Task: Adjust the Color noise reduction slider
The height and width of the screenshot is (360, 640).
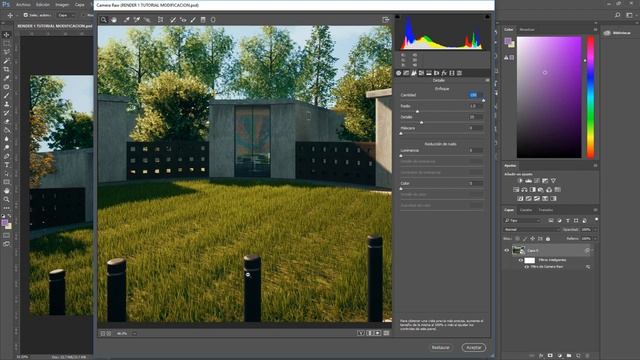Action: (401, 189)
